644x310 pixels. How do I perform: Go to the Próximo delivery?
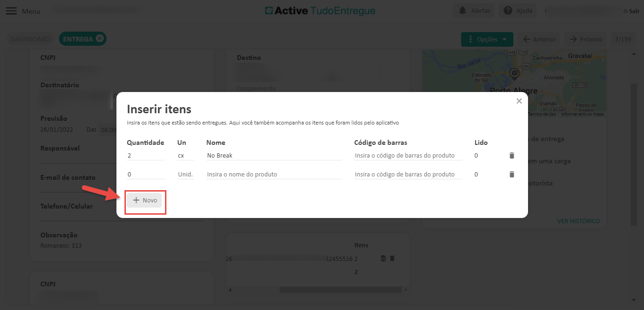(x=586, y=40)
